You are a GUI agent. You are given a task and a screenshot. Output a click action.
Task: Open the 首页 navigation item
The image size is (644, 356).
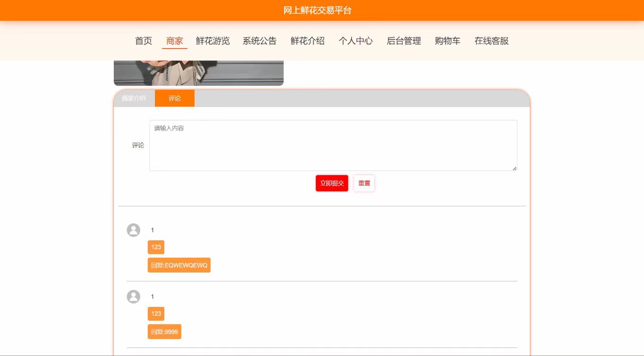point(144,41)
